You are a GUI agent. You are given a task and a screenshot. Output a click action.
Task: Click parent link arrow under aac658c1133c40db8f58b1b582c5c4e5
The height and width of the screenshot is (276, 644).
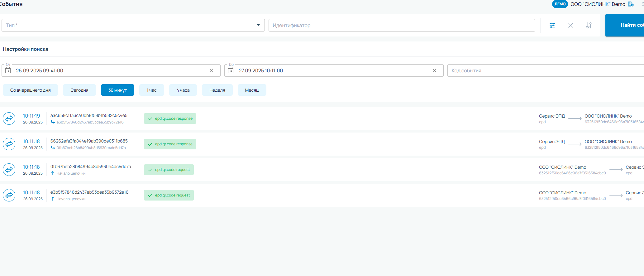[x=53, y=122]
